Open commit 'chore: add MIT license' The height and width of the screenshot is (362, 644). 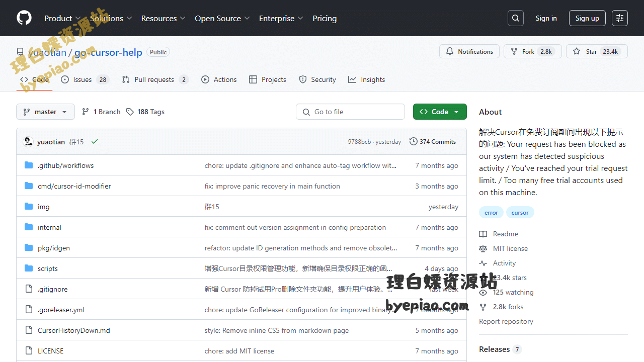pyautogui.click(x=239, y=351)
